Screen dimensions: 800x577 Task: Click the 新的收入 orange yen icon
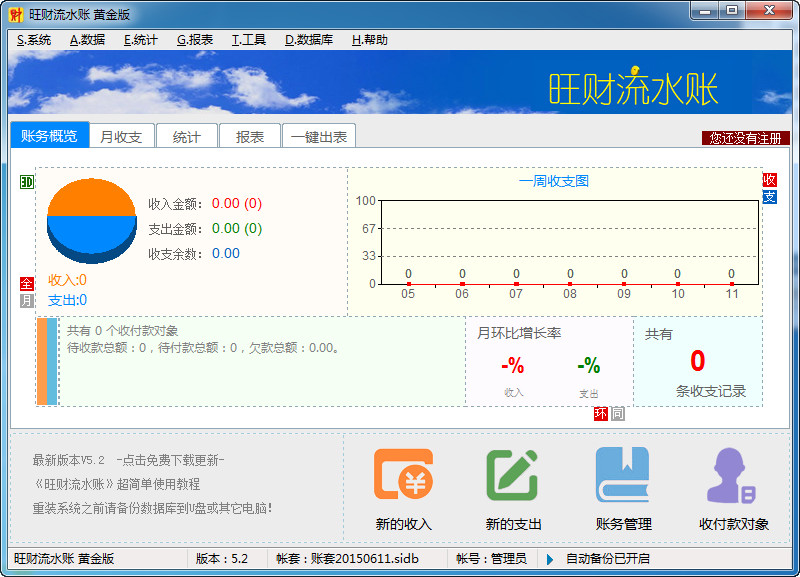tap(403, 474)
